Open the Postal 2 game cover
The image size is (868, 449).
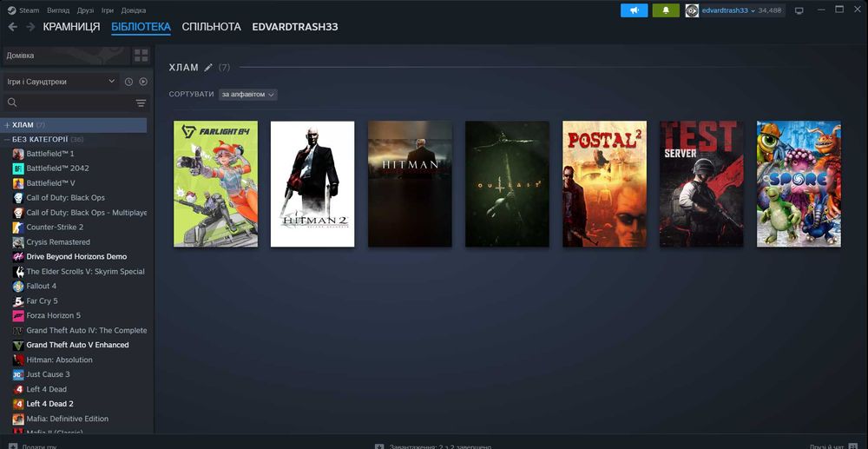point(604,184)
